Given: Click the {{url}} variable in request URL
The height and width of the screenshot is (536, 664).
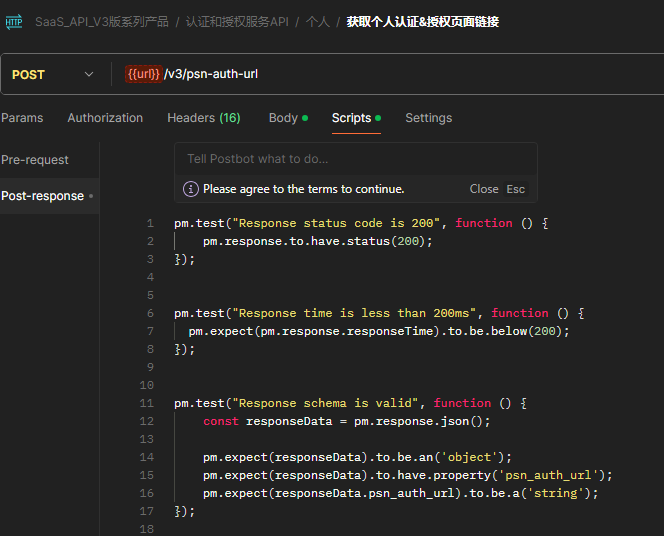Looking at the screenshot, I should pyautogui.click(x=144, y=74).
